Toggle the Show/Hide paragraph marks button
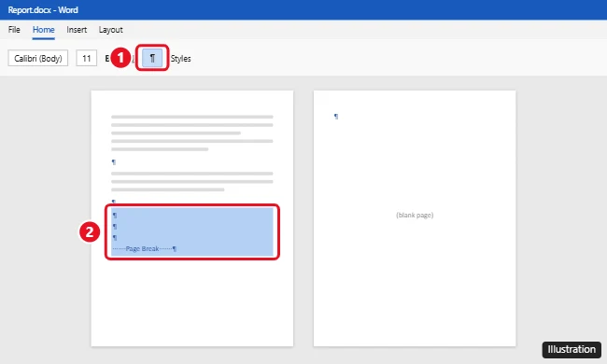The height and width of the screenshot is (364, 607). tap(152, 58)
